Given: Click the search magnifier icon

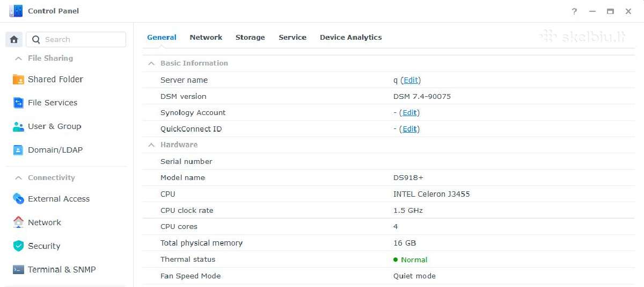Looking at the screenshot, I should (x=36, y=39).
